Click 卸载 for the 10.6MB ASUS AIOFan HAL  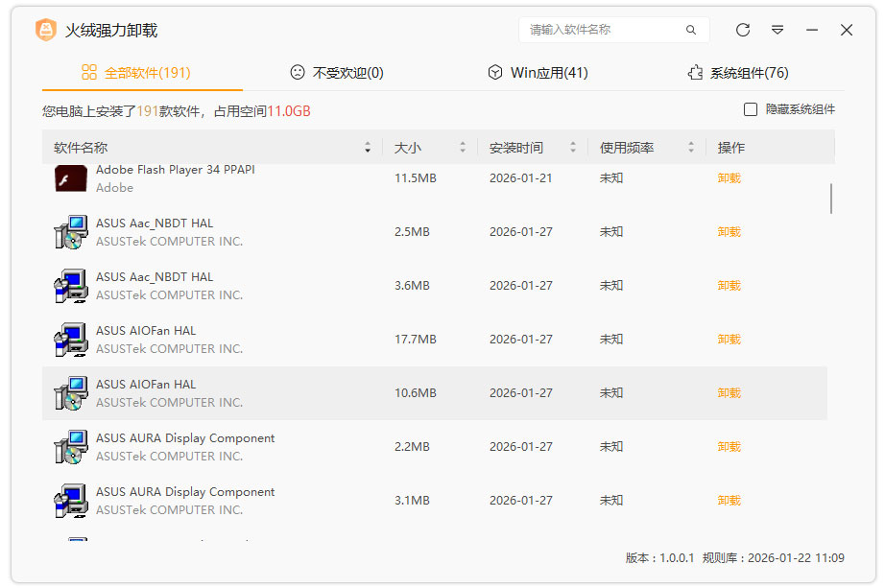click(x=729, y=393)
